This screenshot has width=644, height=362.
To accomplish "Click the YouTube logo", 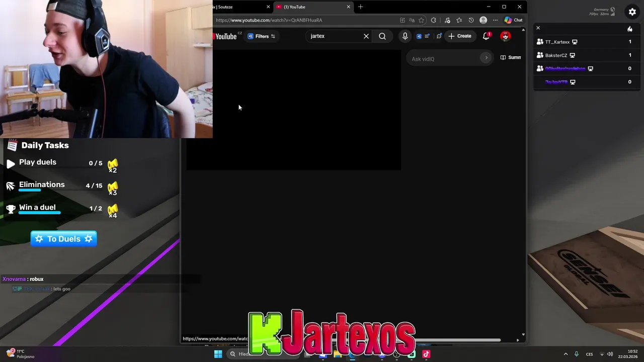I will click(x=225, y=36).
